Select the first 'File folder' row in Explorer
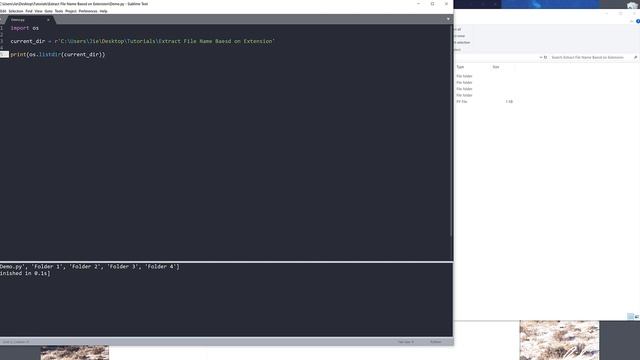Image resolution: width=640 pixels, height=360 pixels. click(464, 76)
